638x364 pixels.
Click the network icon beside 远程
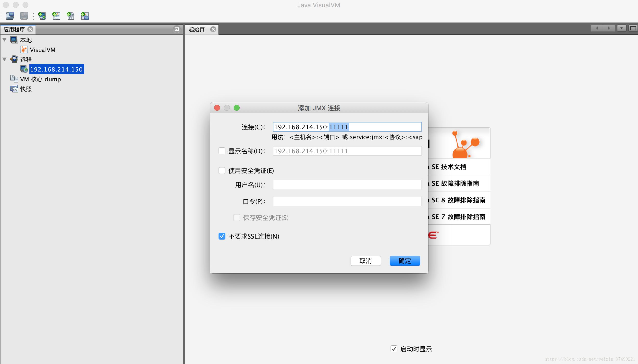click(14, 59)
